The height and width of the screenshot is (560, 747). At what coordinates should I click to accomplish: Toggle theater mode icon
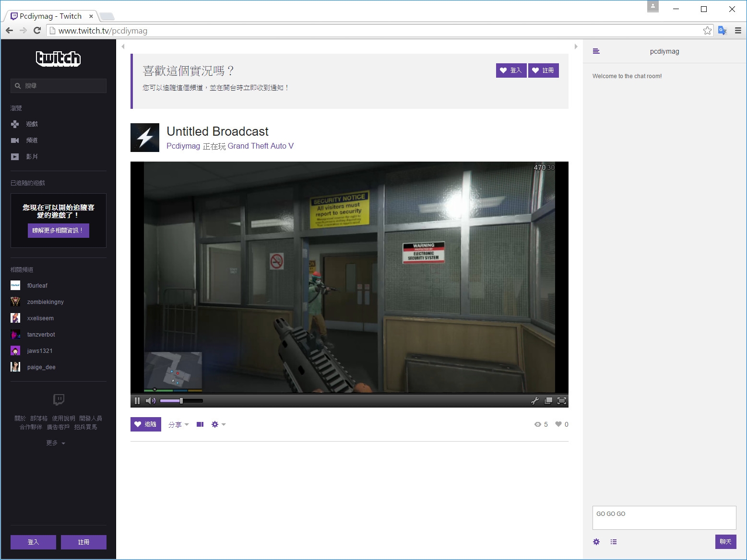200,424
